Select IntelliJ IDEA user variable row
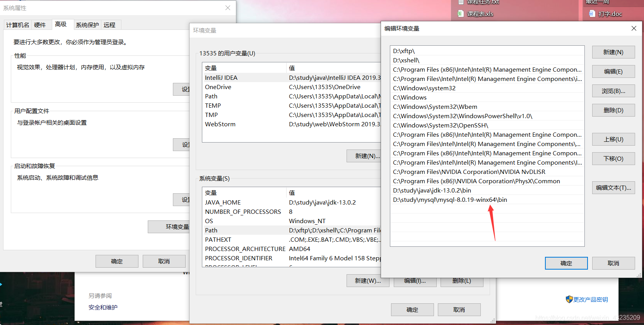 [x=292, y=78]
